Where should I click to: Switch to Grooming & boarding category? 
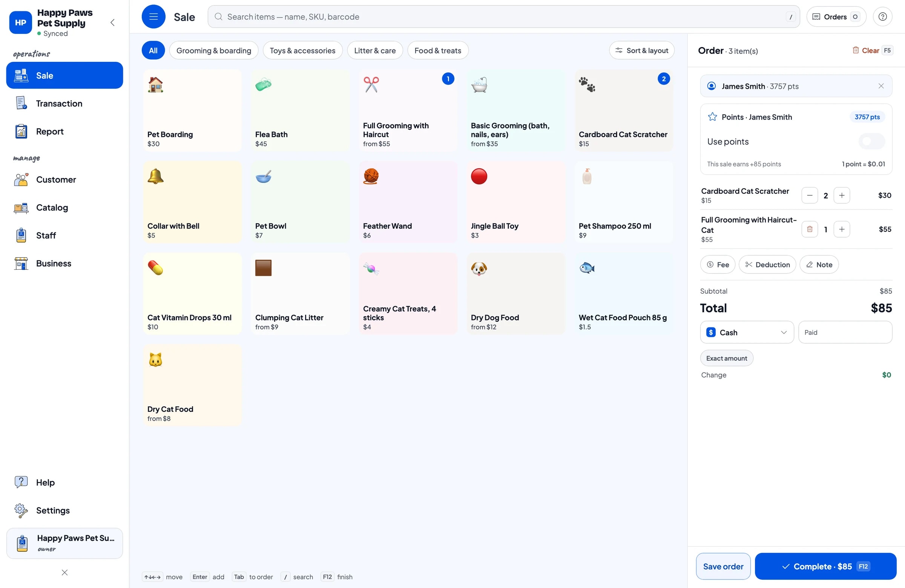coord(214,51)
